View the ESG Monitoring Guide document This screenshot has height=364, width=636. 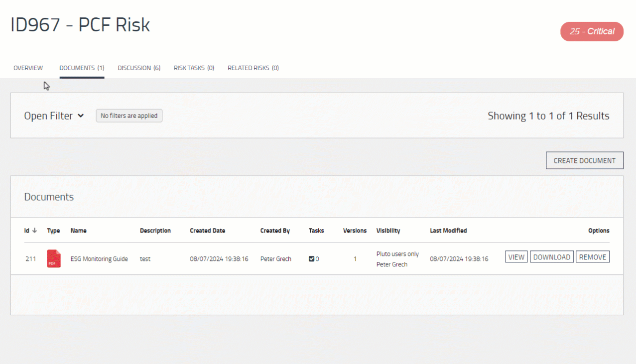pyautogui.click(x=516, y=257)
